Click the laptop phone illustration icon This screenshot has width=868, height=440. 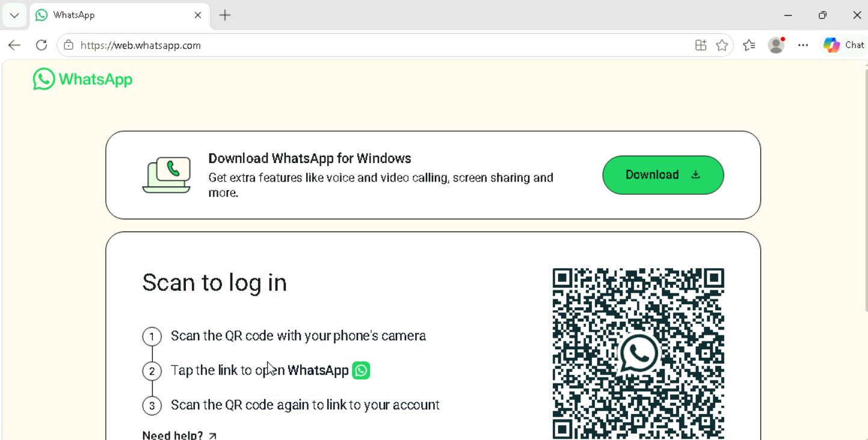pyautogui.click(x=167, y=175)
